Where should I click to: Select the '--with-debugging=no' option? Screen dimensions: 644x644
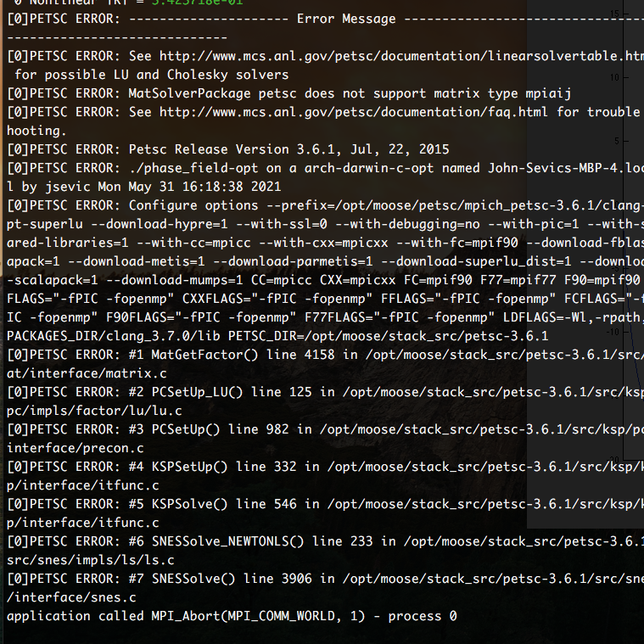[x=407, y=224]
